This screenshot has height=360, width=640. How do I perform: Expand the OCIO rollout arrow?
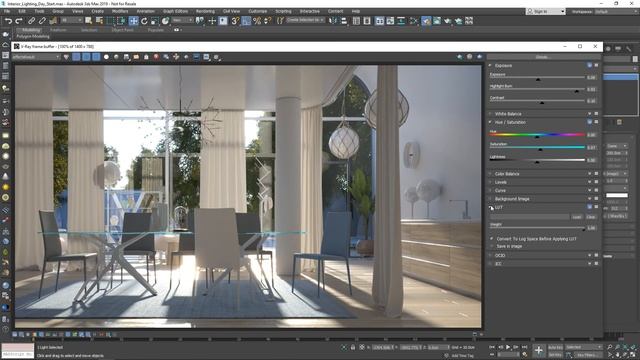tap(589, 255)
